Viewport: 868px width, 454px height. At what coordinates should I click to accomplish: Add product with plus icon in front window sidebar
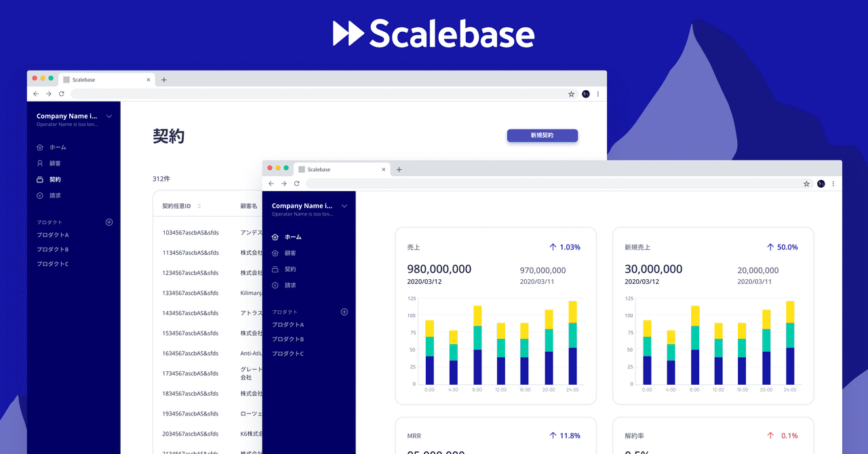pyautogui.click(x=344, y=312)
